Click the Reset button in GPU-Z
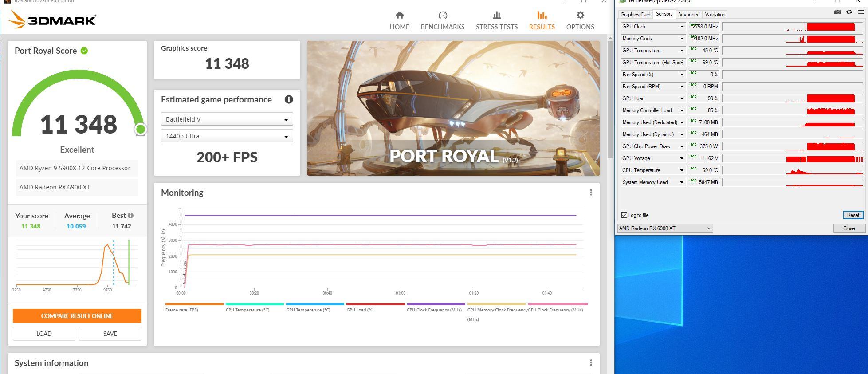This screenshot has height=374, width=868. coord(853,215)
